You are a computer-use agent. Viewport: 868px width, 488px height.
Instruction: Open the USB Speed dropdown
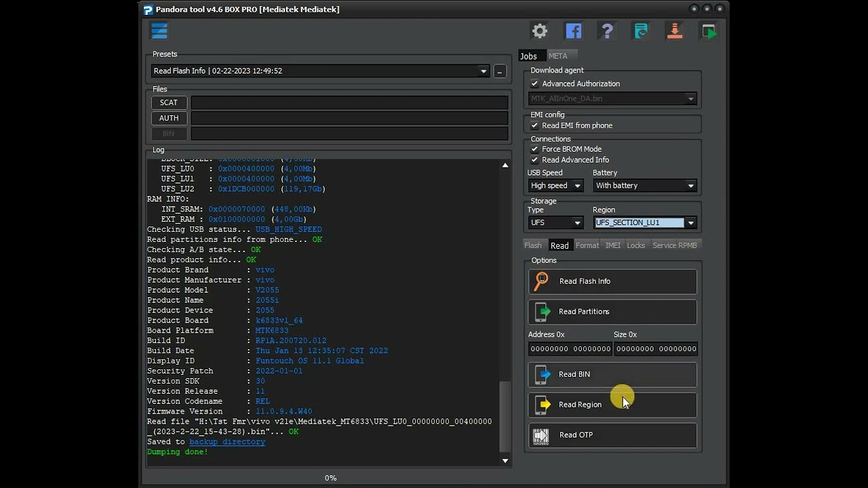pyautogui.click(x=555, y=186)
